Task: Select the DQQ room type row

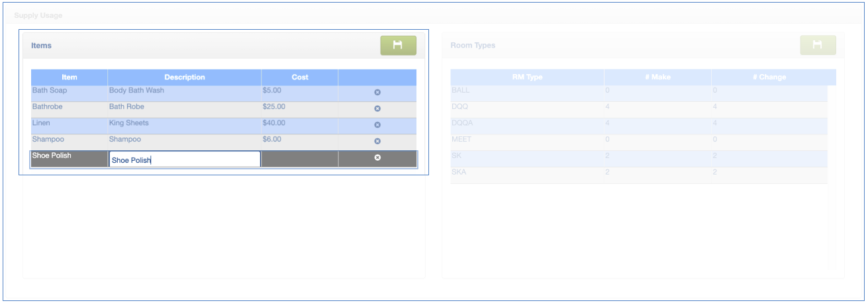Action: 527,107
